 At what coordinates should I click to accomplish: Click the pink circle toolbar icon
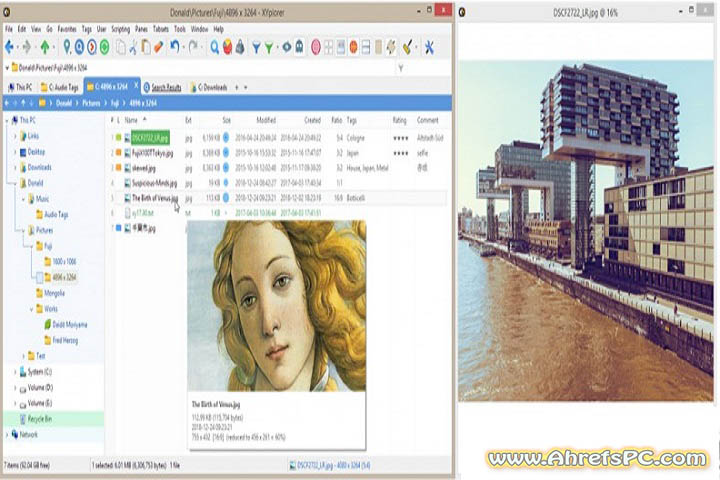click(x=316, y=47)
